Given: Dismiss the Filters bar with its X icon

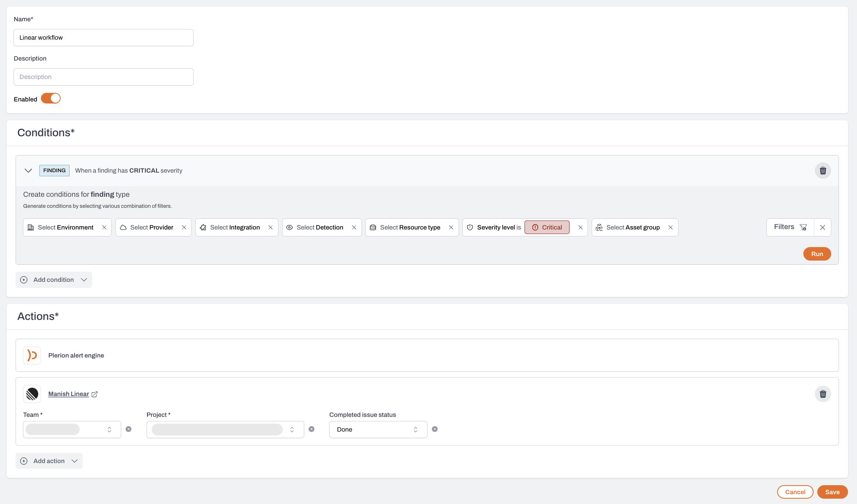Looking at the screenshot, I should click(823, 227).
